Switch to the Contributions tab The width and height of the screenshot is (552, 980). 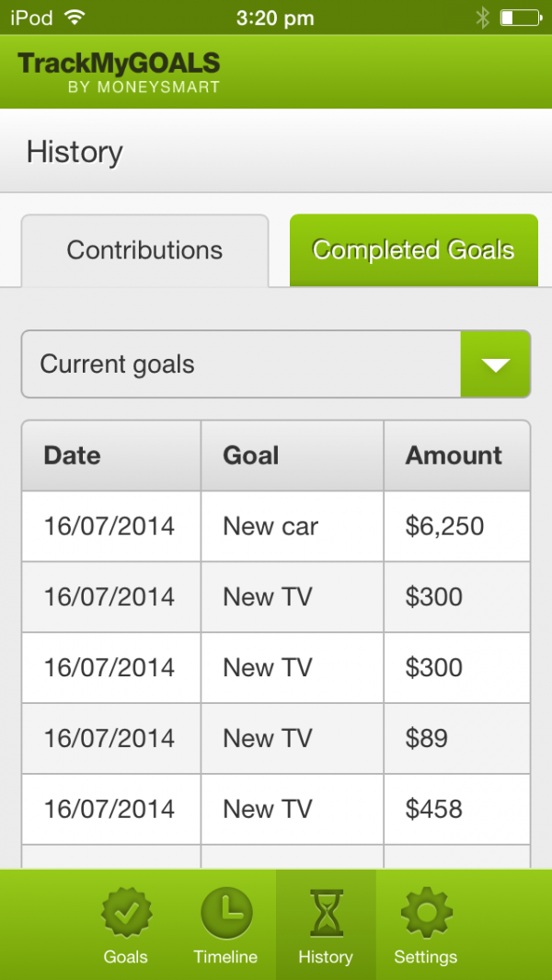tap(144, 250)
